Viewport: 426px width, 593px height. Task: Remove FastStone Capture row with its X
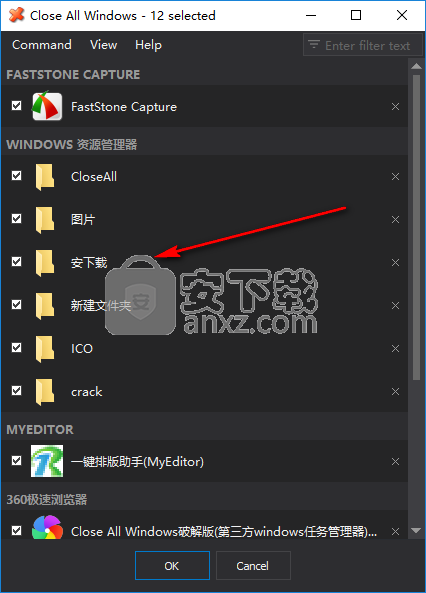[395, 107]
